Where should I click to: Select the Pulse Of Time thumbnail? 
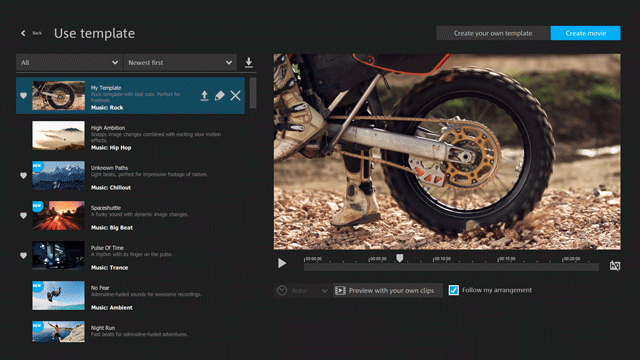[x=58, y=256]
